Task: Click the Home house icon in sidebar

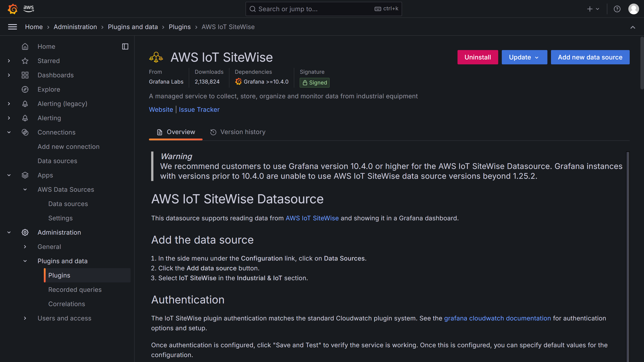Action: [25, 46]
